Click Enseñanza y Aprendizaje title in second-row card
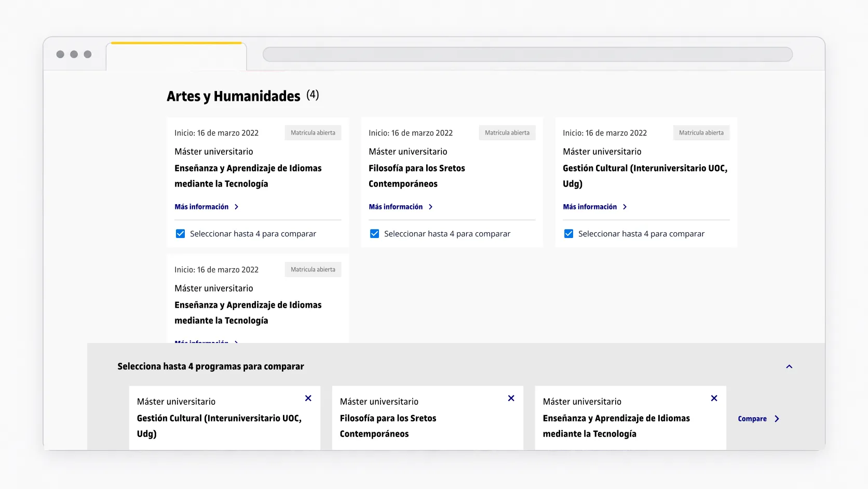The width and height of the screenshot is (868, 489). [x=248, y=312]
